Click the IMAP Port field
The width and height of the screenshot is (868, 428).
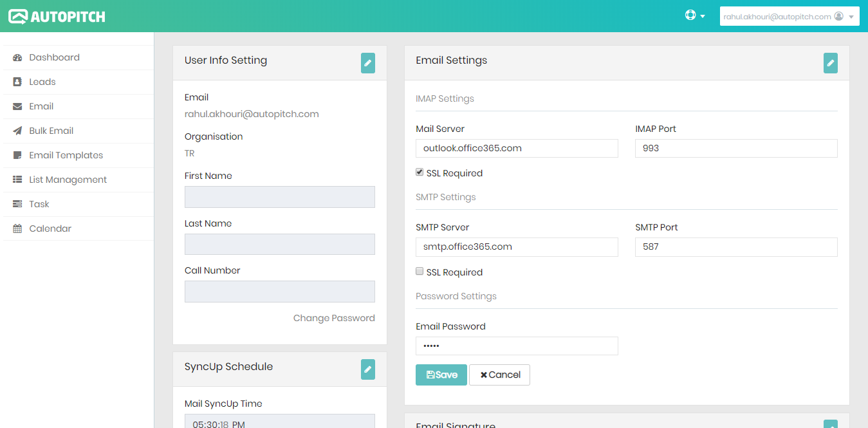(736, 148)
